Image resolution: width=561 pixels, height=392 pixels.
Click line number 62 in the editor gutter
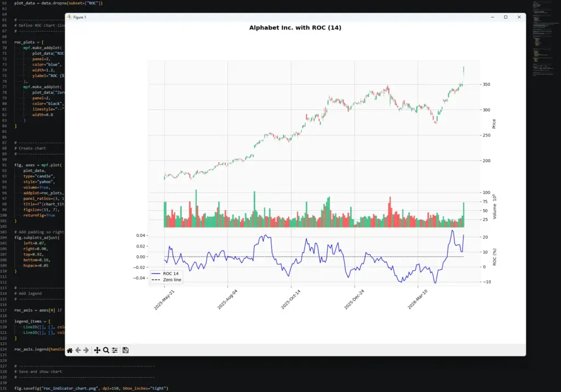[4, 3]
